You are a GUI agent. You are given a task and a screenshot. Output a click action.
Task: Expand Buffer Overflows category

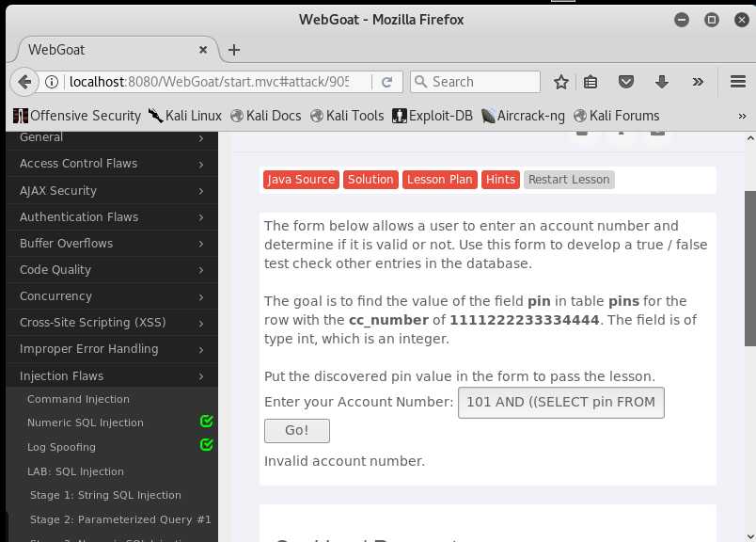pos(112,244)
